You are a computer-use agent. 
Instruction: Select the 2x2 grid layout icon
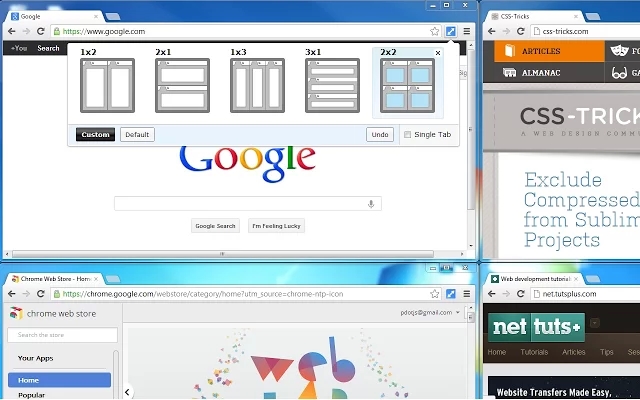(407, 86)
